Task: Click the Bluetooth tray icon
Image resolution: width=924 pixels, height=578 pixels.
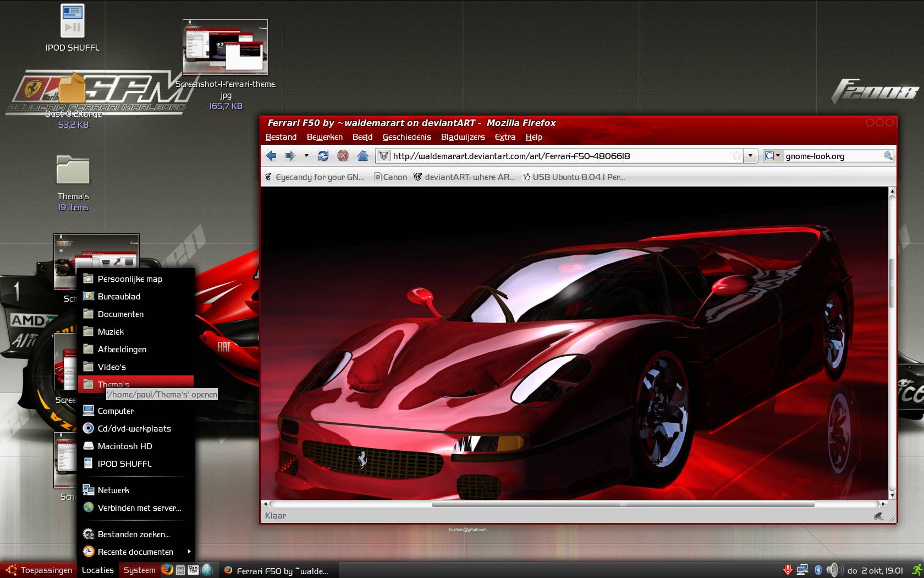Action: [x=818, y=570]
